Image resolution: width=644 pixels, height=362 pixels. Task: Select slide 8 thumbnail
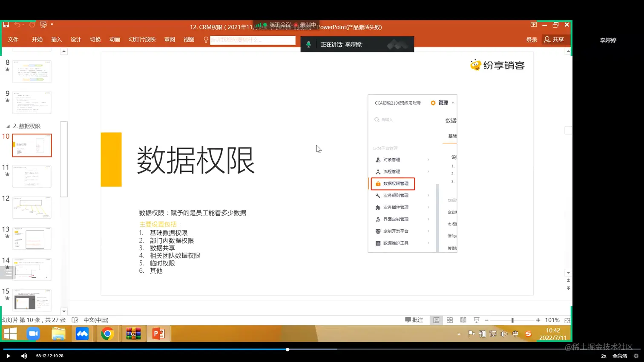[32, 71]
